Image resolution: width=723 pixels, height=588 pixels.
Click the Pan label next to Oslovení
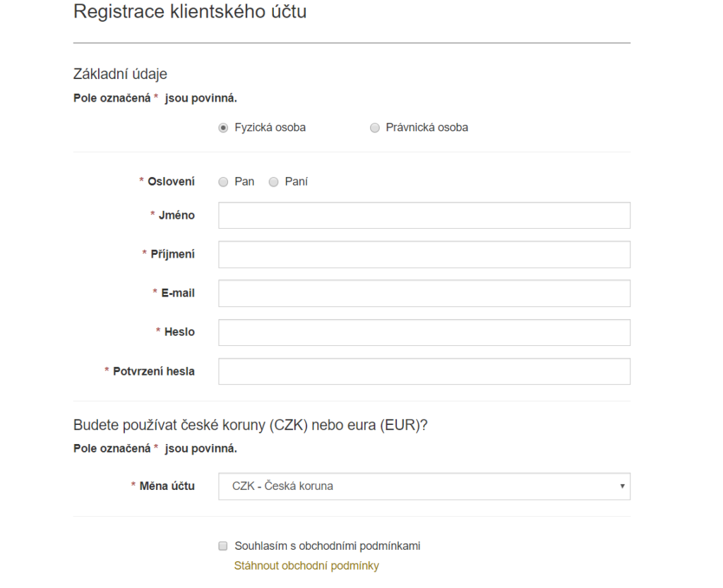click(244, 181)
